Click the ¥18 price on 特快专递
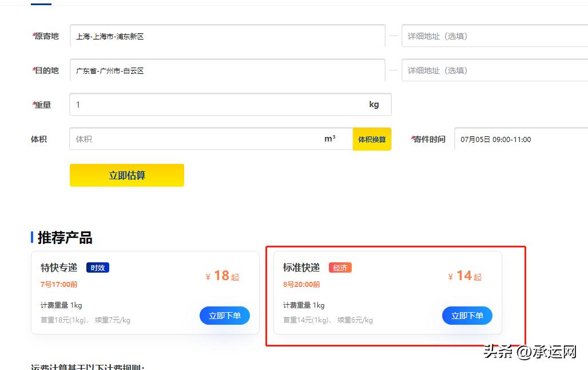The image size is (588, 370). click(222, 275)
